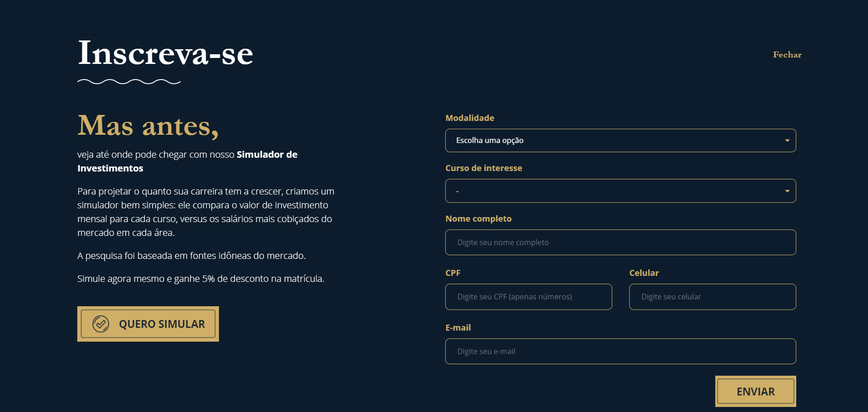Click the Curso de interesse label
This screenshot has width=868, height=412.
pyautogui.click(x=483, y=168)
